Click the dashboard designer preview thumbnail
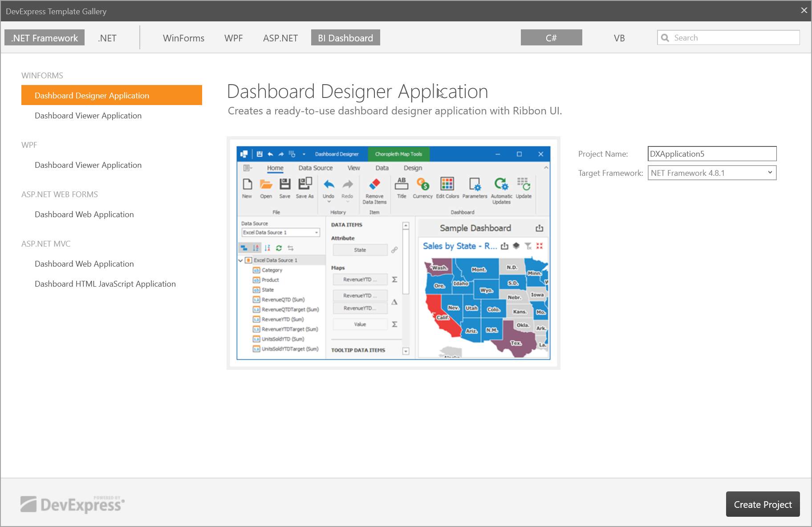 tap(394, 253)
